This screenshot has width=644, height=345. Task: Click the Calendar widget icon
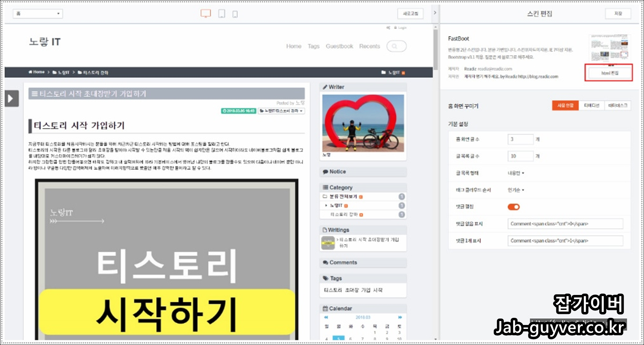[x=325, y=309]
